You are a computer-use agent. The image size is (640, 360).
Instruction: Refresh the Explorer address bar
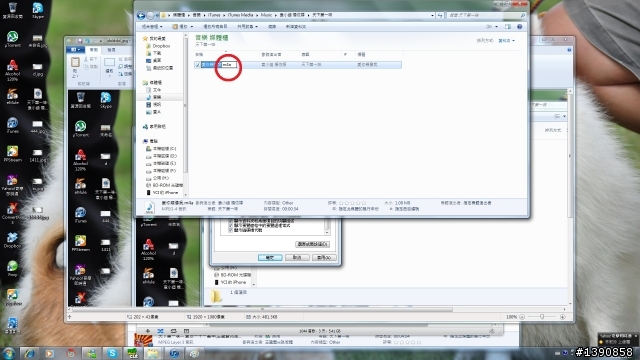(440, 16)
